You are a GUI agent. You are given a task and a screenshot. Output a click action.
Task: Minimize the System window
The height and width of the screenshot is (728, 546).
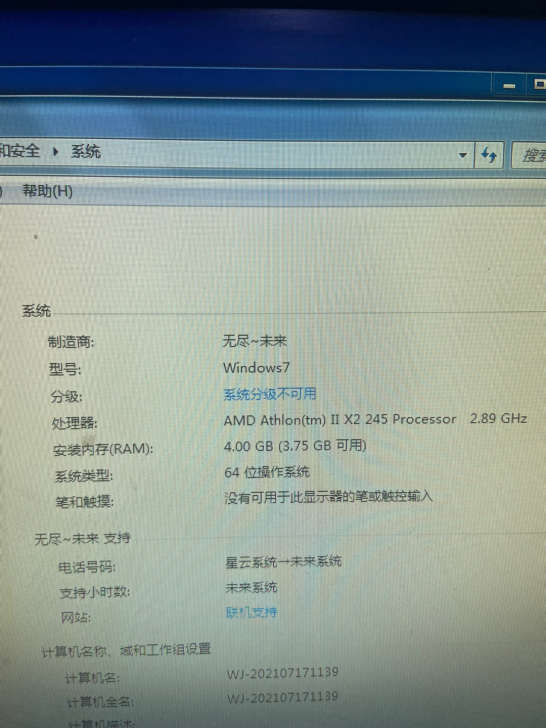pos(509,85)
